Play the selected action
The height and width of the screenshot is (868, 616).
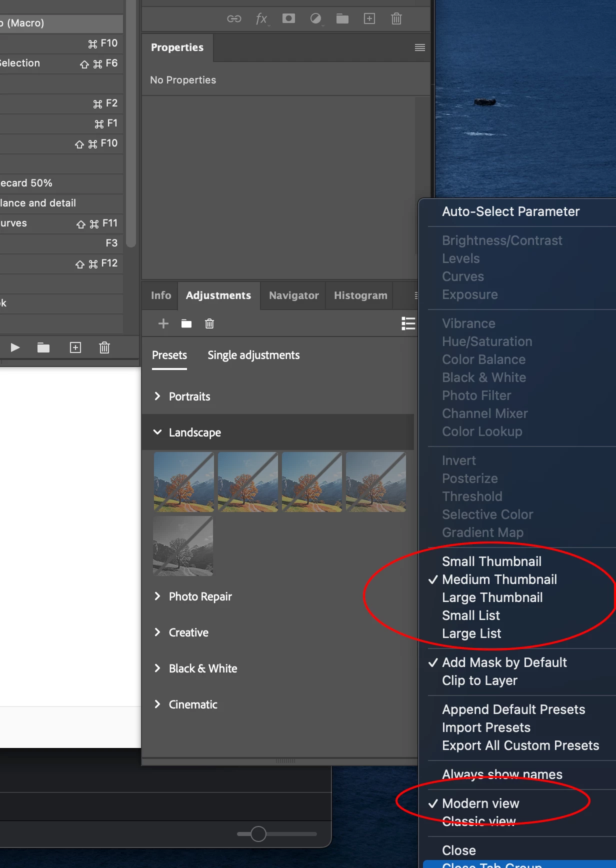pyautogui.click(x=15, y=347)
